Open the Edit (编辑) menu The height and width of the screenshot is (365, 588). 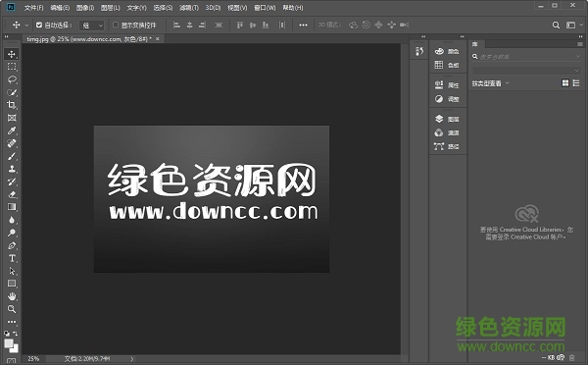pyautogui.click(x=60, y=8)
